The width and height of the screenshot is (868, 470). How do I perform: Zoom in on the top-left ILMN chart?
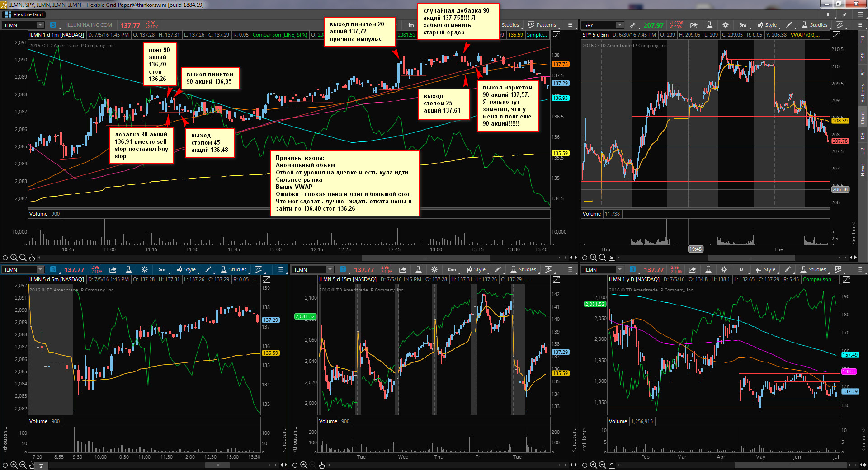pos(14,258)
